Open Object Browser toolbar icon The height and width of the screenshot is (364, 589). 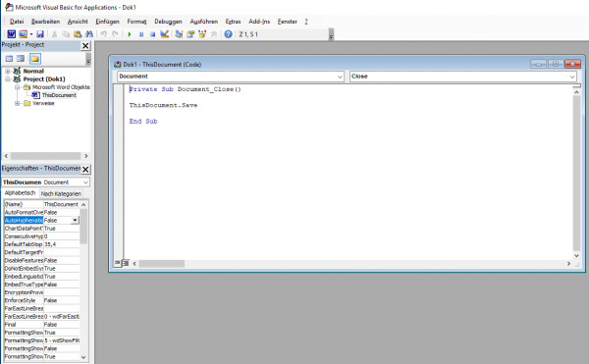202,34
